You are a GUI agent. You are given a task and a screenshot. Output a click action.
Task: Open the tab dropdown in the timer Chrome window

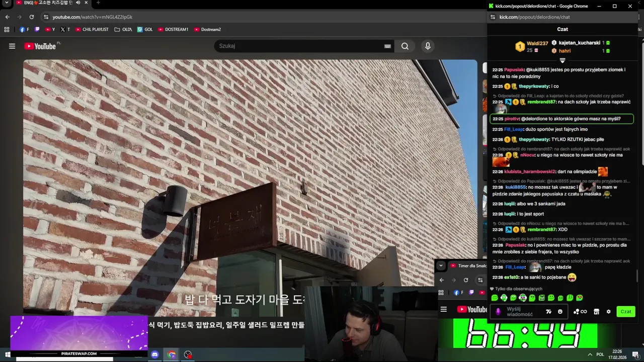click(x=441, y=266)
